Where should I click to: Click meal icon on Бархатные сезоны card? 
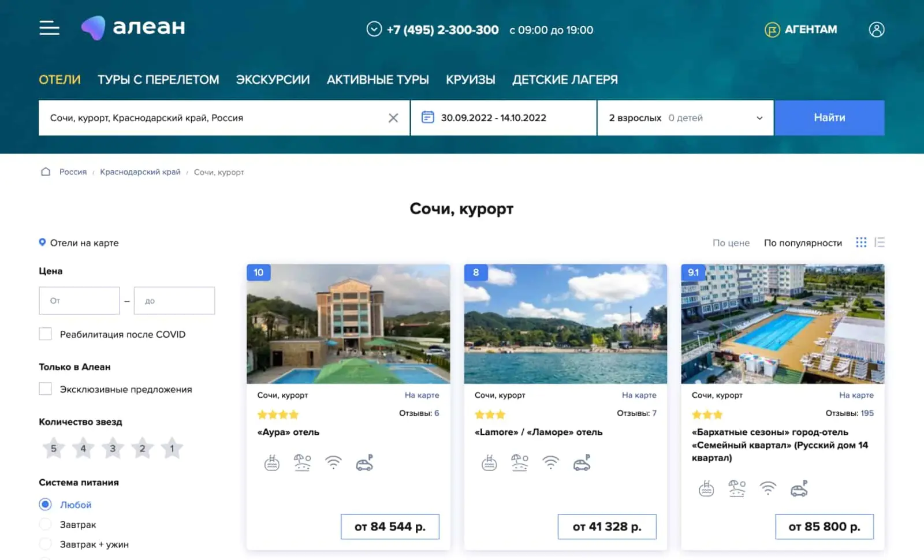(706, 489)
